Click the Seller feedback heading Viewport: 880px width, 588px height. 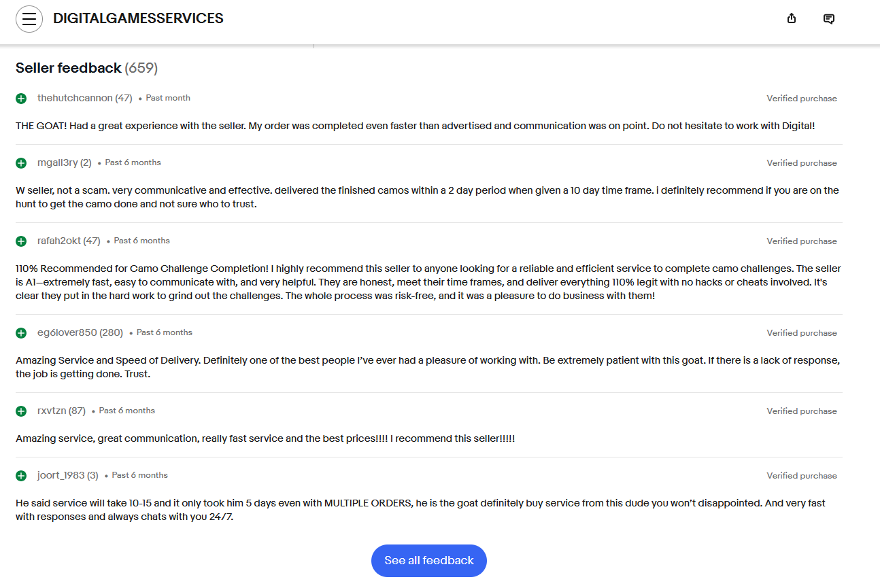[x=69, y=68]
